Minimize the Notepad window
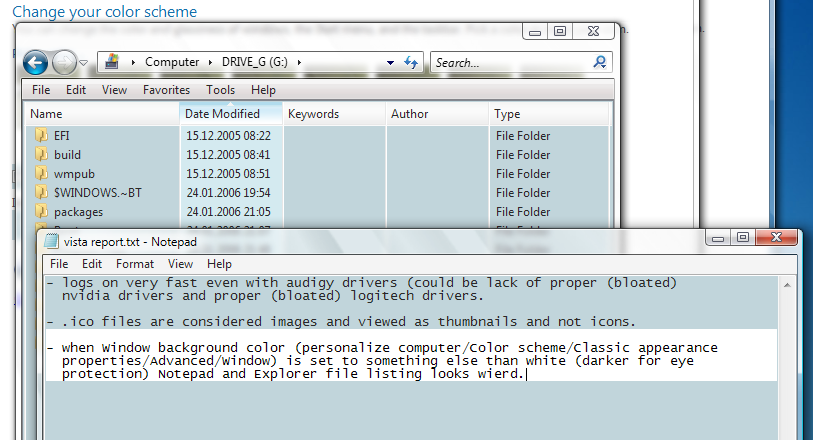Viewport: 813px width, 440px height. tap(718, 237)
